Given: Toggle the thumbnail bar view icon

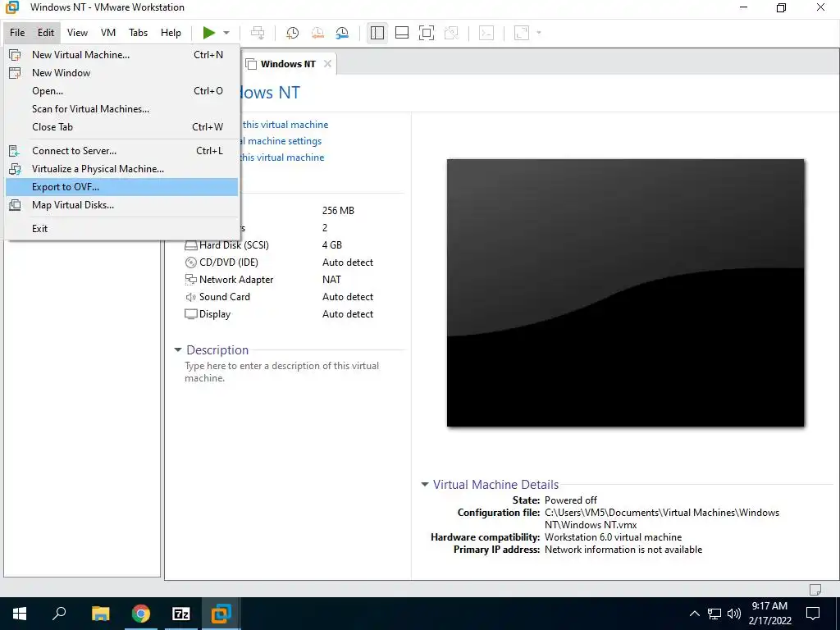Looking at the screenshot, I should (402, 33).
